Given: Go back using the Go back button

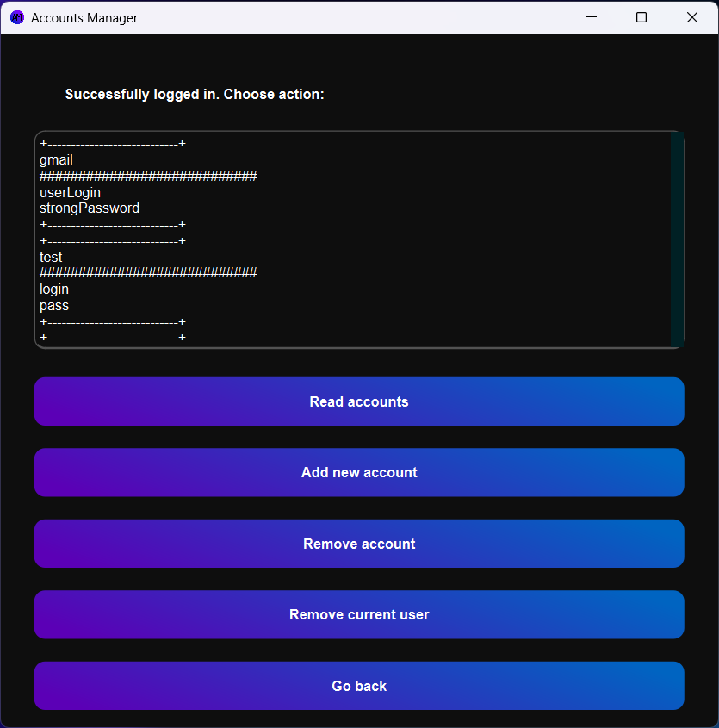Looking at the screenshot, I should coord(359,686).
